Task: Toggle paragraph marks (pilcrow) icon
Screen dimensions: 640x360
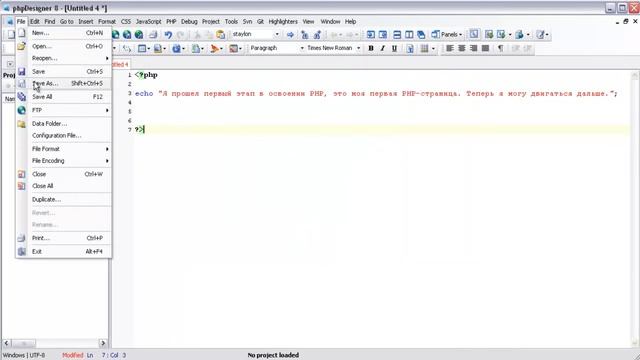Action: tap(500, 48)
